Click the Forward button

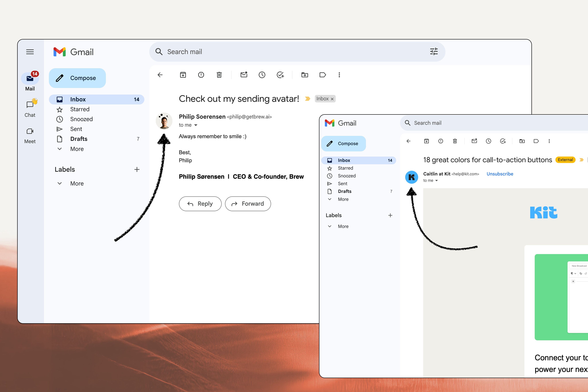click(x=248, y=204)
